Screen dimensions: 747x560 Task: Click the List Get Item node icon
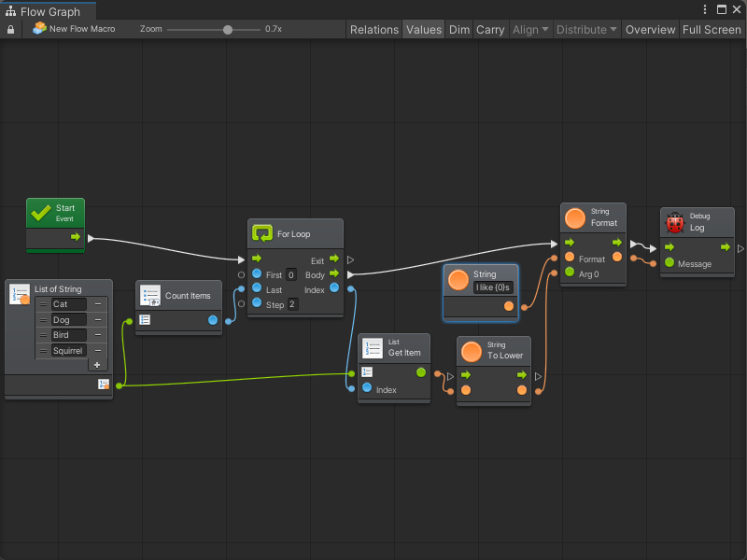pos(372,348)
